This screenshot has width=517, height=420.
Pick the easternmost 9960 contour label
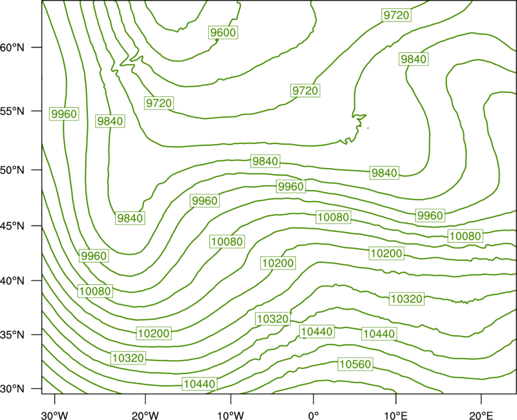coord(430,215)
